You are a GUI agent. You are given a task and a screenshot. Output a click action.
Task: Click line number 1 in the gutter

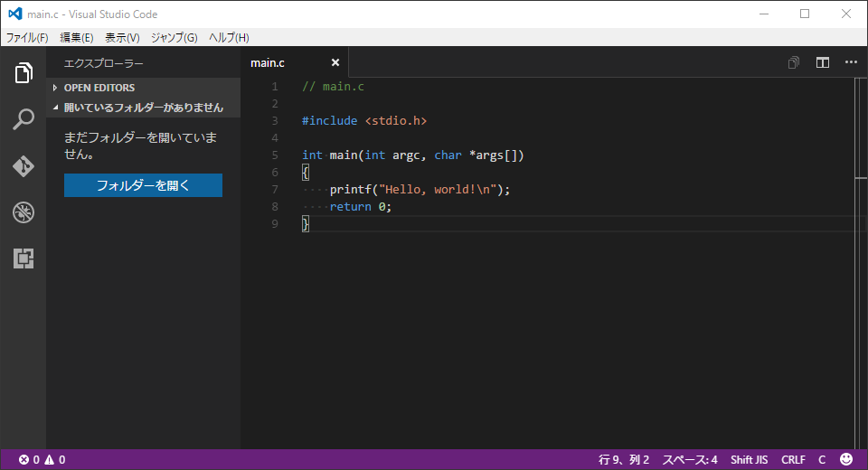click(275, 87)
